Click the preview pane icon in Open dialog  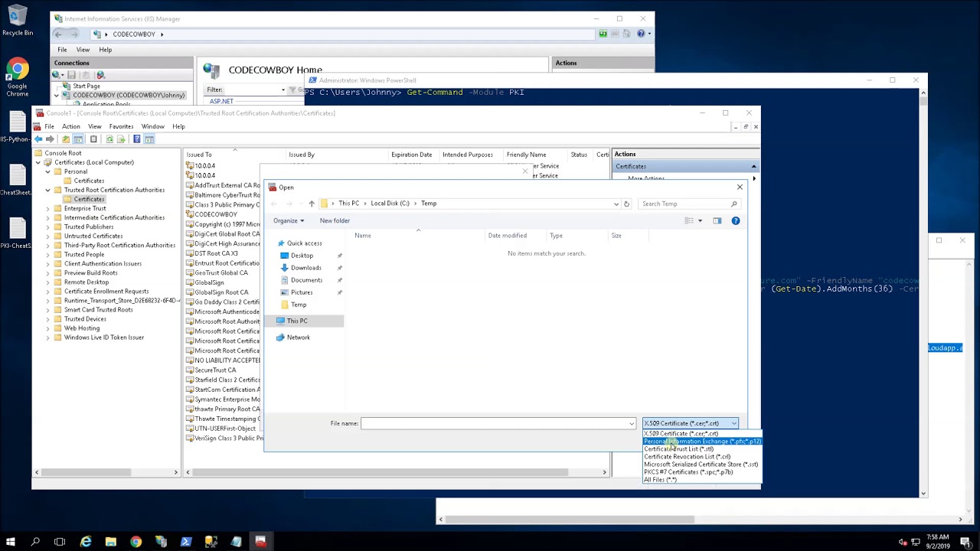coord(717,221)
